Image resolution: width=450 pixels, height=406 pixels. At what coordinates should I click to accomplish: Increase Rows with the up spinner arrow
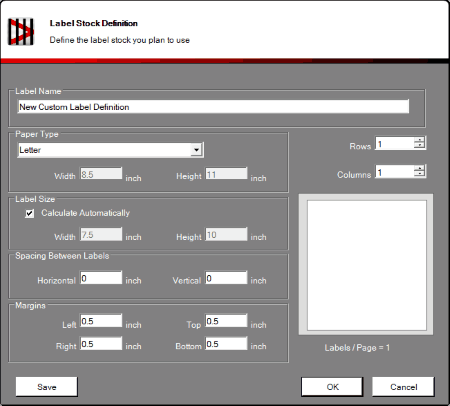(419, 140)
